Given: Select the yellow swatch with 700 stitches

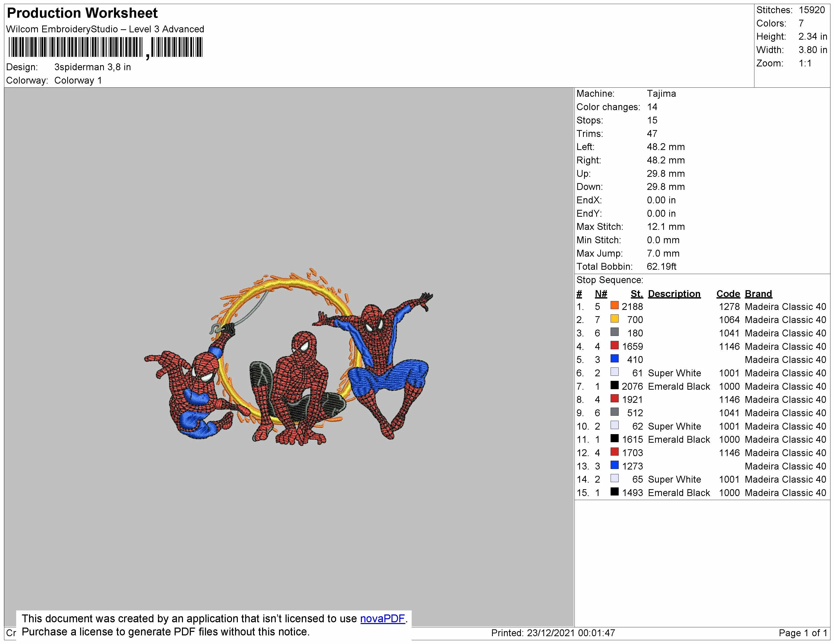Looking at the screenshot, I should (x=614, y=318).
